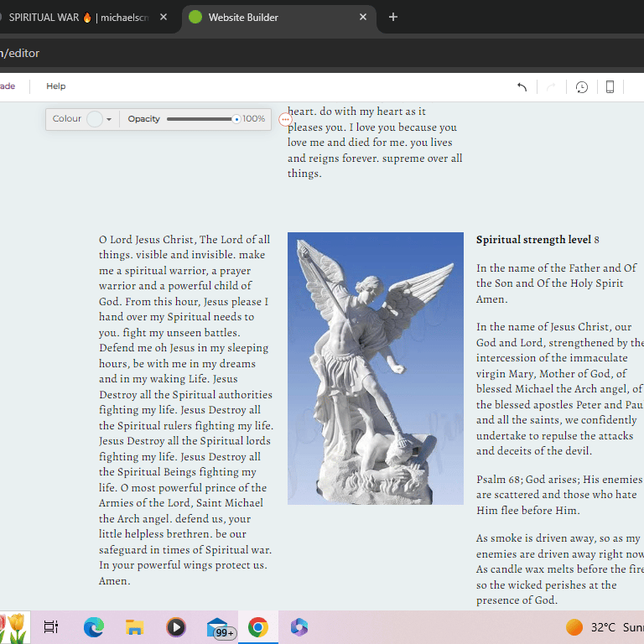This screenshot has height=644, width=644.
Task: Click the Colour swatch circle
Action: tap(95, 119)
